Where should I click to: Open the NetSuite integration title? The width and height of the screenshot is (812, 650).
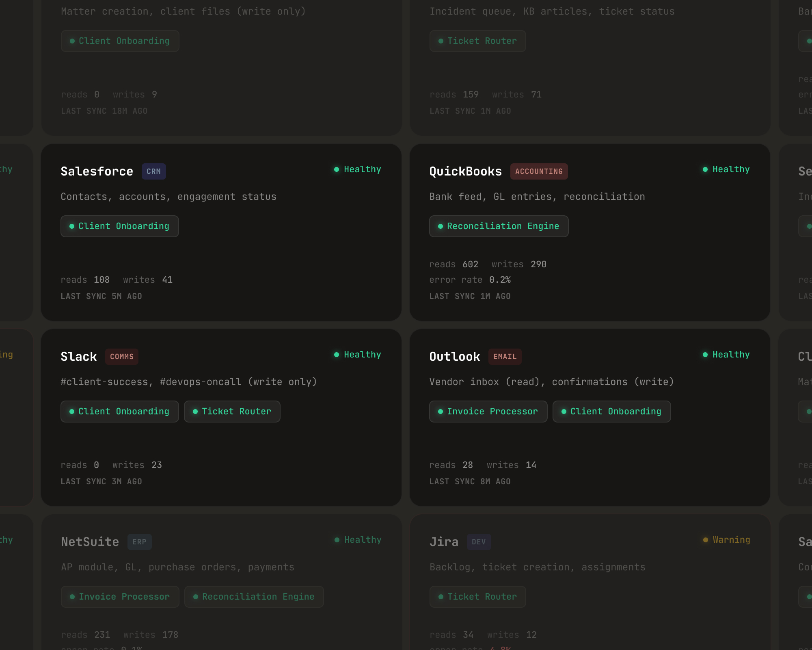pyautogui.click(x=90, y=542)
